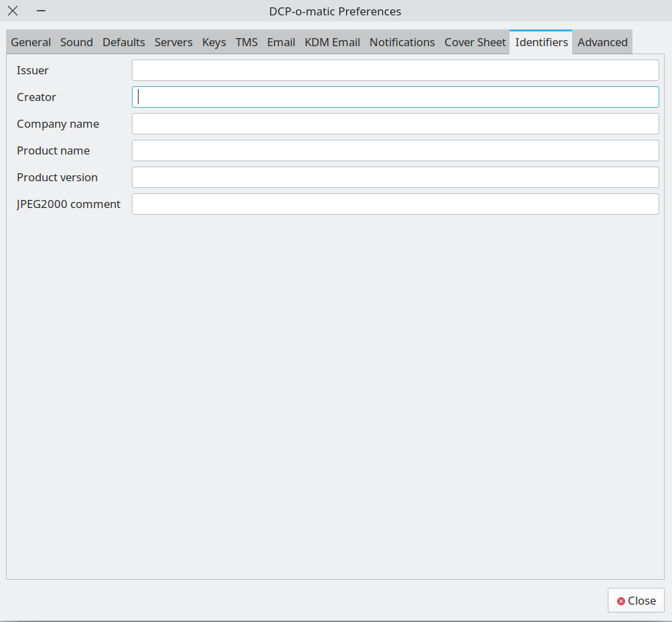This screenshot has width=672, height=622.
Task: Focus the Issuer text field
Action: 395,70
